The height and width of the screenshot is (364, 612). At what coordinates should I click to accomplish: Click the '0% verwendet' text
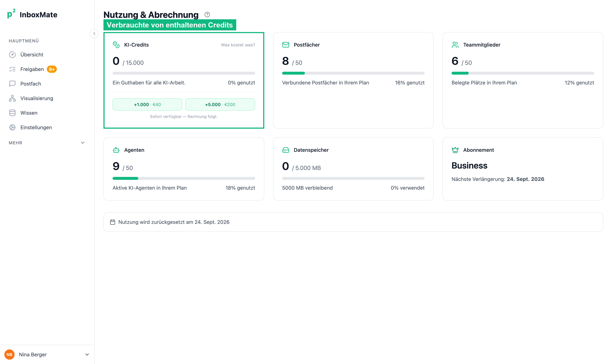408,188
